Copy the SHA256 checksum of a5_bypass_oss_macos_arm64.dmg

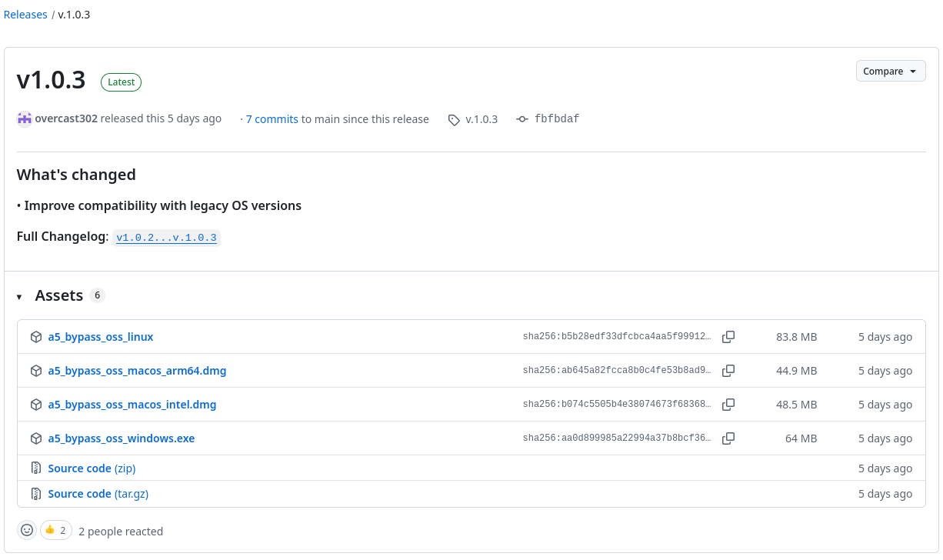[x=728, y=370]
